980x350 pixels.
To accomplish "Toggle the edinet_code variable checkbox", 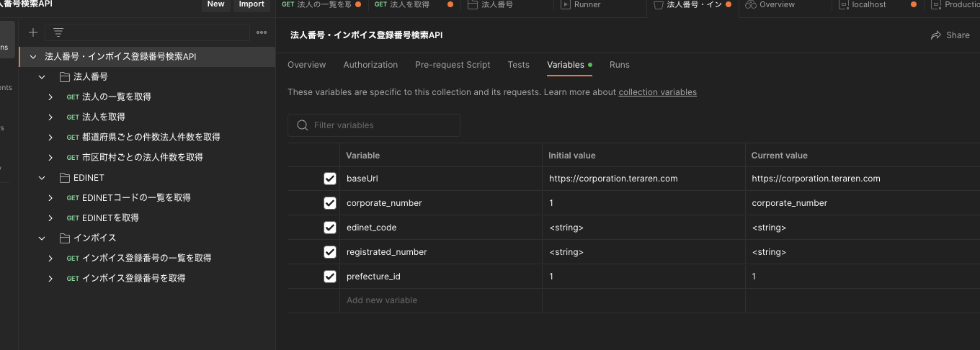I will point(330,228).
